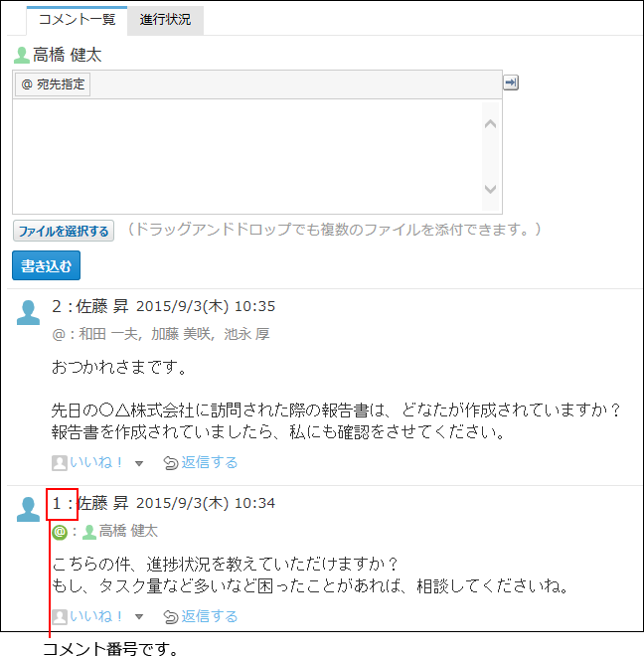Click the green user icon before 高橋 健太 in comment 1
This screenshot has width=644, height=656.
click(89, 533)
